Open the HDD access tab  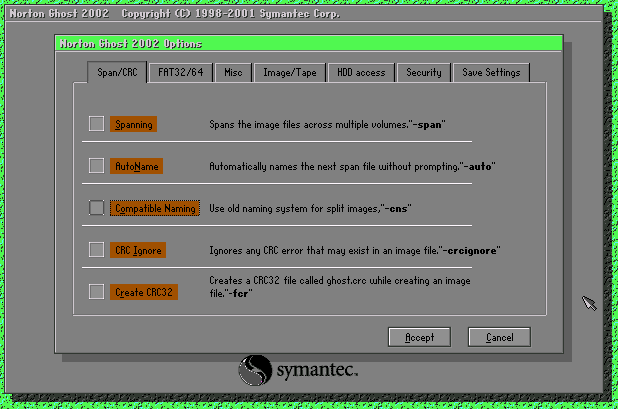[361, 73]
